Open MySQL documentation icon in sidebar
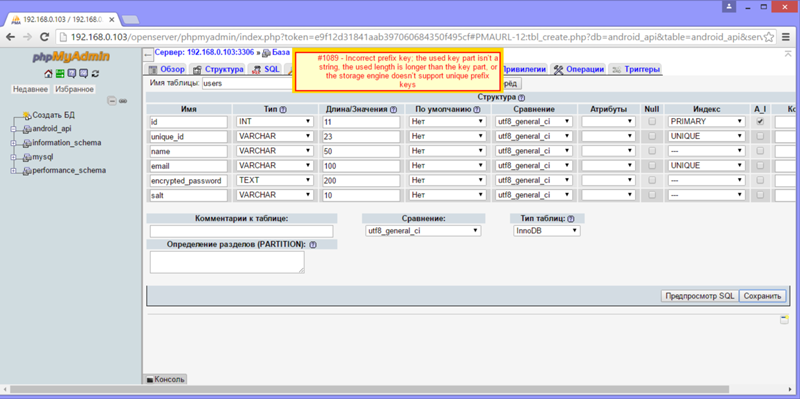The image size is (800, 399). tap(83, 73)
